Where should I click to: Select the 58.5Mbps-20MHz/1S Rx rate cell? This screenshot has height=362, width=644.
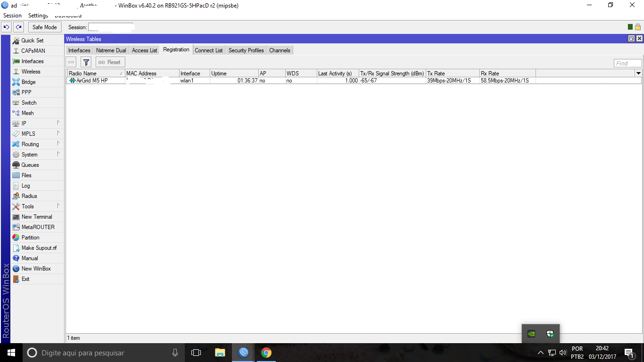click(x=508, y=81)
